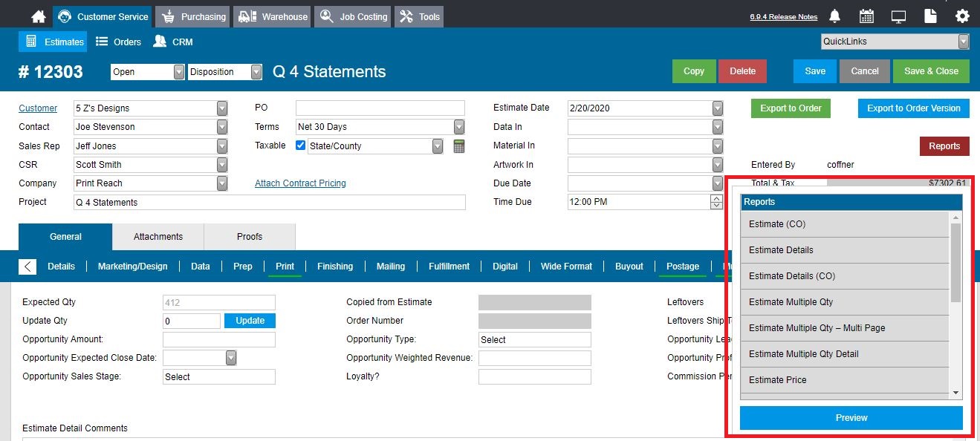
Task: Expand the QuickLinks dropdown
Action: tap(964, 42)
